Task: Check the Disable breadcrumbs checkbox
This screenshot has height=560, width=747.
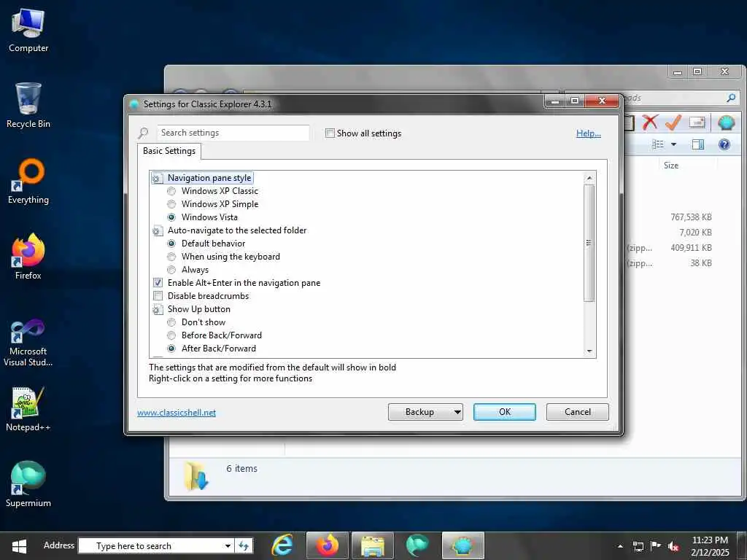Action: [158, 296]
